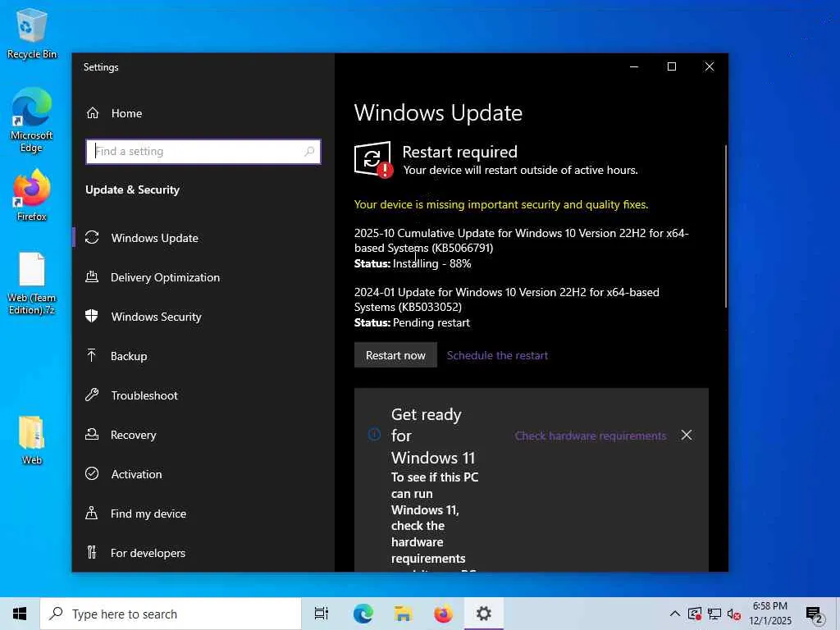Open File Explorer from the taskbar
840x630 pixels.
click(x=403, y=614)
